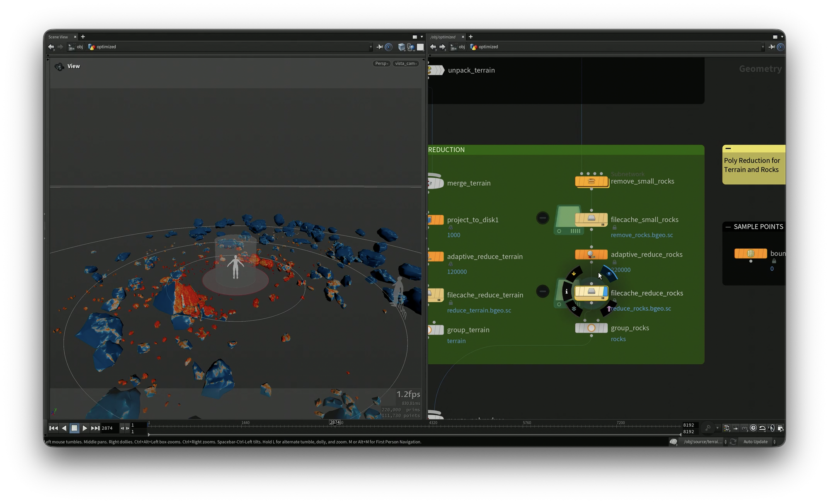Select the group_rocks node
829x504 pixels.
point(591,328)
